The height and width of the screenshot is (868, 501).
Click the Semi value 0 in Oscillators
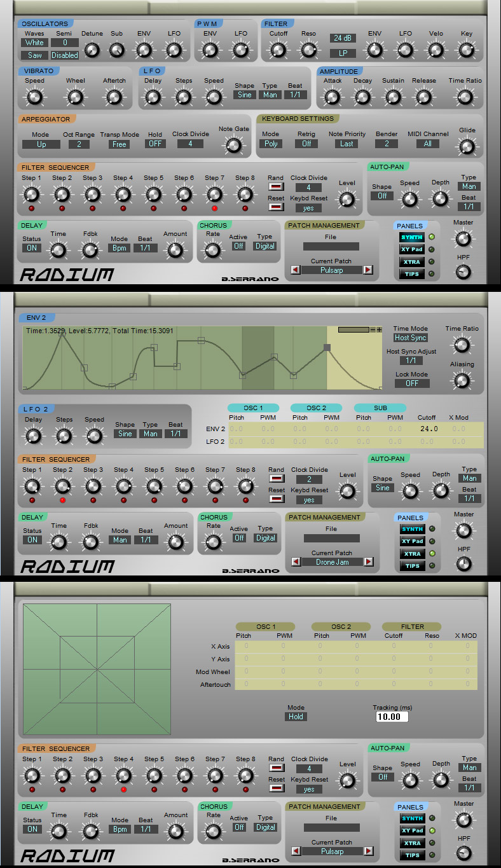coord(65,43)
